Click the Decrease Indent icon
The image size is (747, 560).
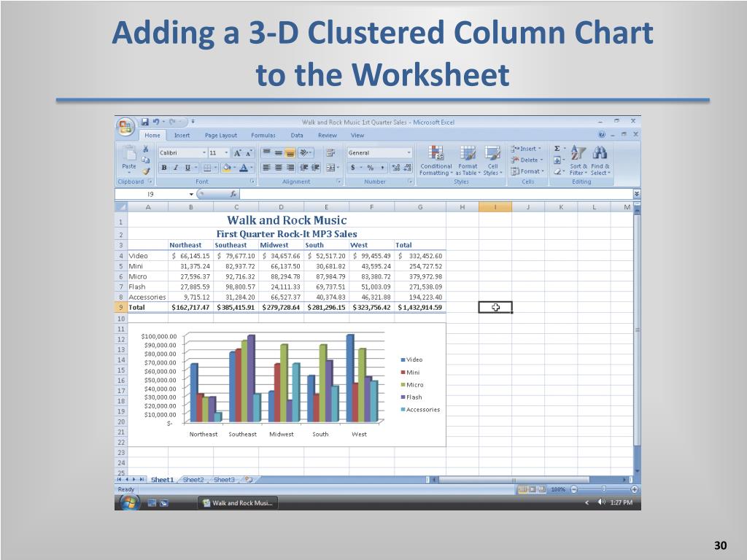pyautogui.click(x=304, y=168)
